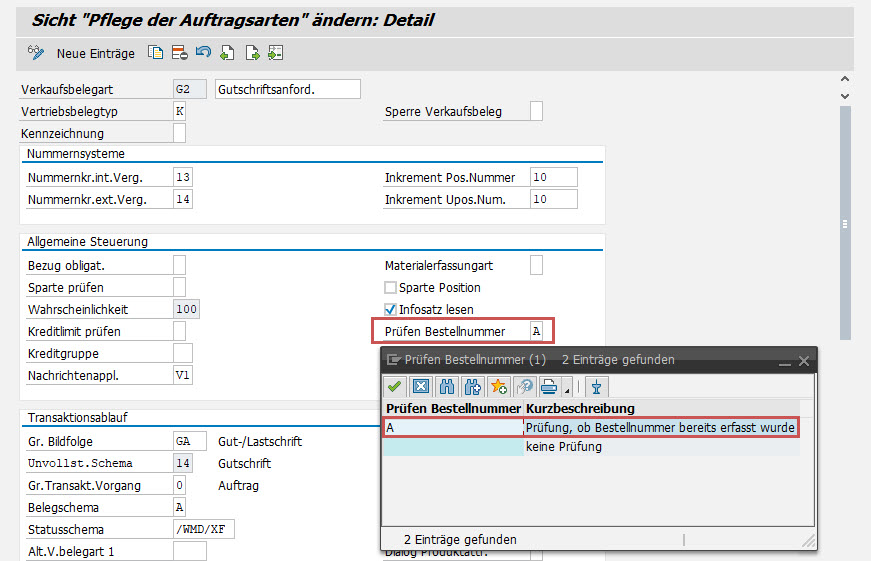
Task: Click the binoculars find icon in popup
Action: (447, 387)
